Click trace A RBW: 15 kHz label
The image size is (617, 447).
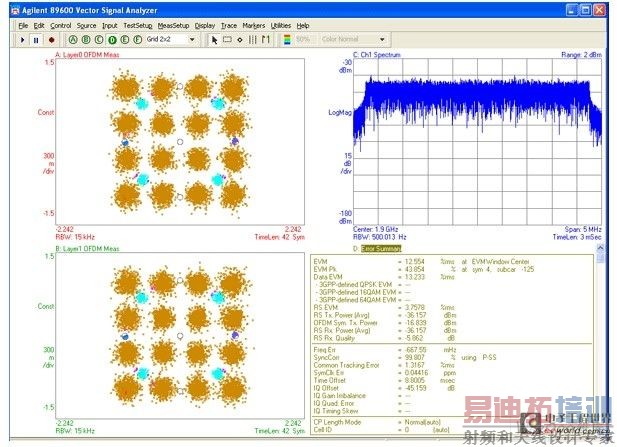coord(75,237)
